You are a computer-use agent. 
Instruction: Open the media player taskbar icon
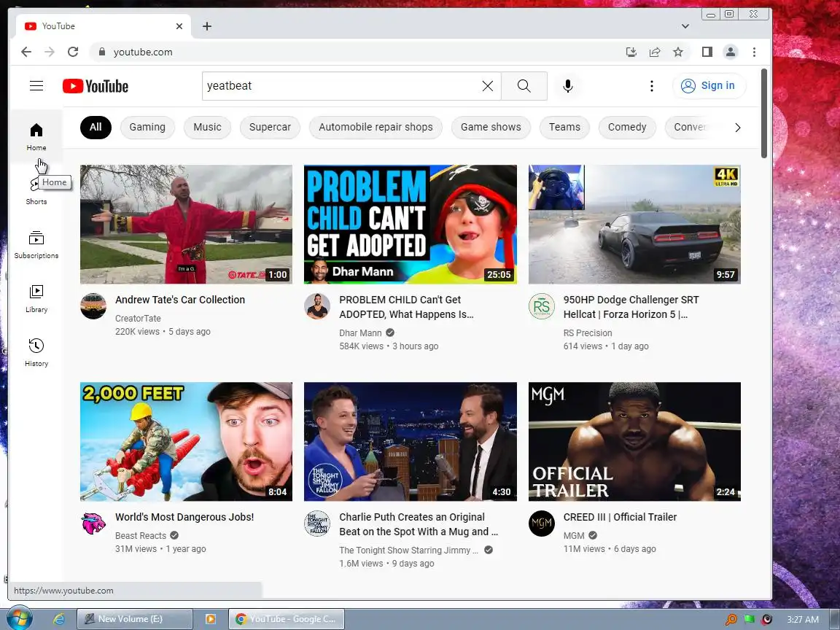point(211,619)
